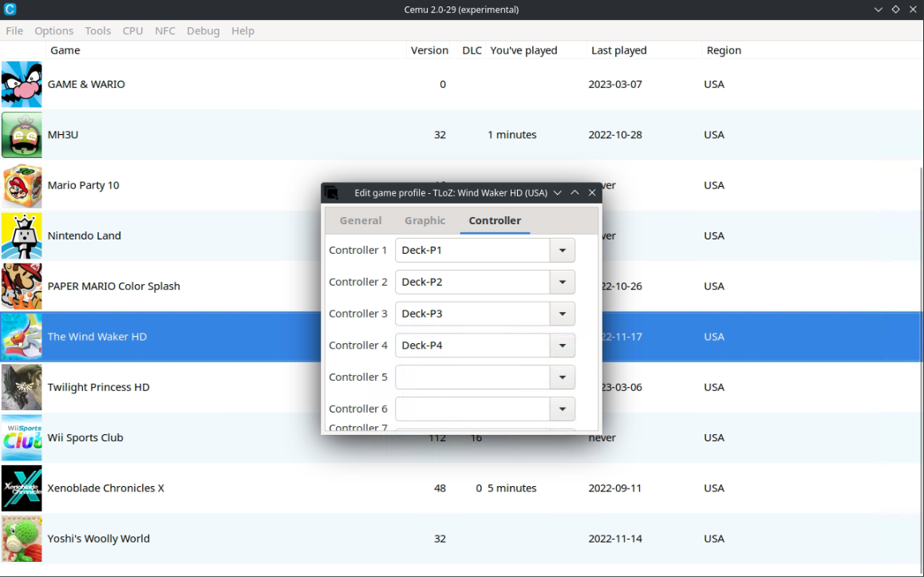Expand the Controller 6 dropdown arrow

tap(563, 409)
